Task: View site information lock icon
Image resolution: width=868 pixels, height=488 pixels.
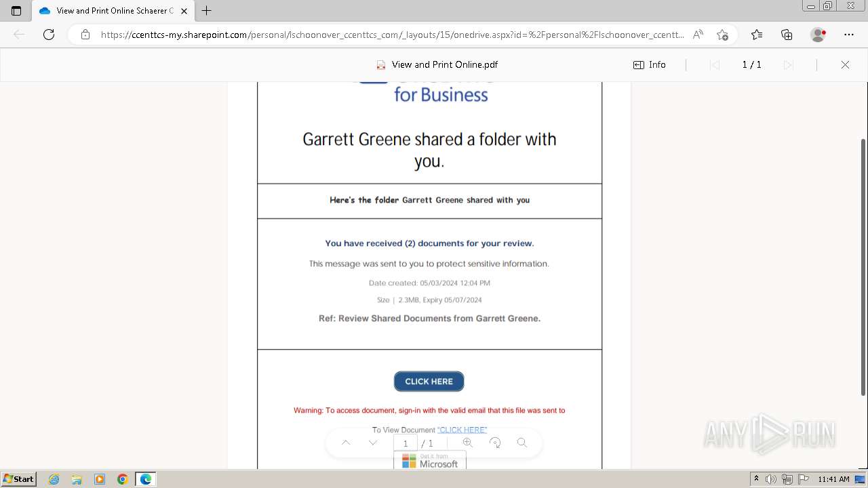Action: (85, 35)
